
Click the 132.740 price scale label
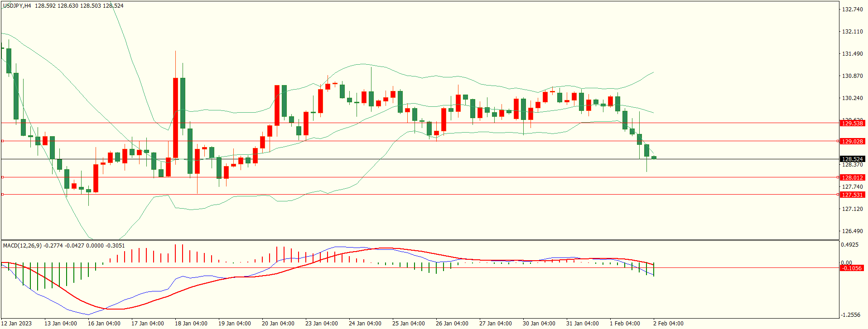pos(852,9)
